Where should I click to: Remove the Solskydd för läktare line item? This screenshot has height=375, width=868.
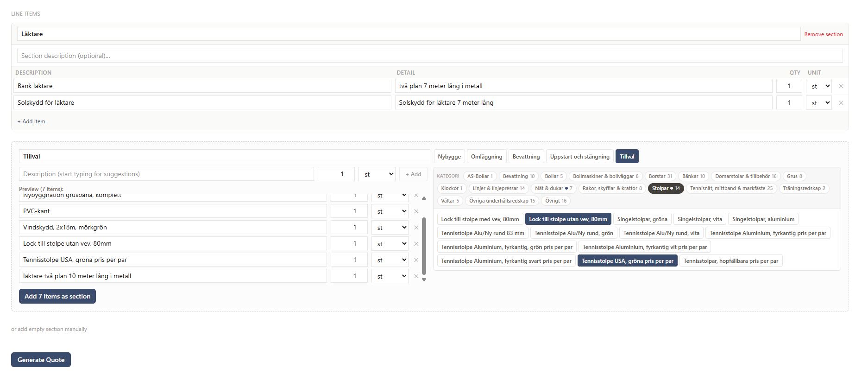[x=841, y=103]
